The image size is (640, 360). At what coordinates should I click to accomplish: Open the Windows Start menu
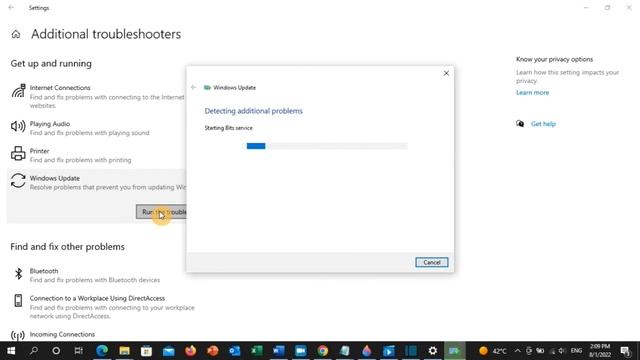[11, 351]
